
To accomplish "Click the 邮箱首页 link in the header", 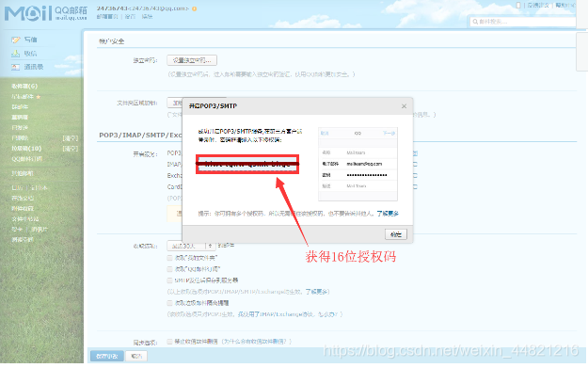I will (107, 17).
